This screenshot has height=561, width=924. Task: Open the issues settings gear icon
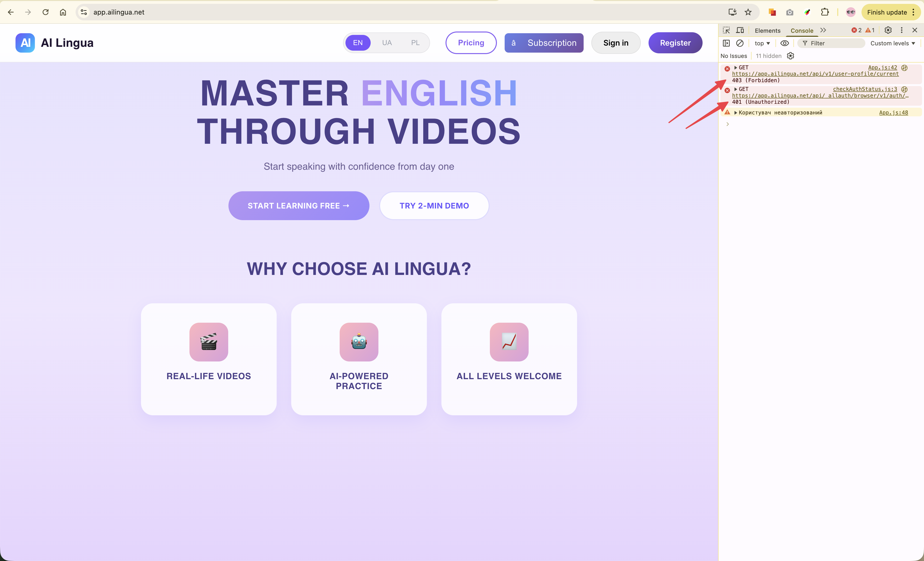pos(791,56)
